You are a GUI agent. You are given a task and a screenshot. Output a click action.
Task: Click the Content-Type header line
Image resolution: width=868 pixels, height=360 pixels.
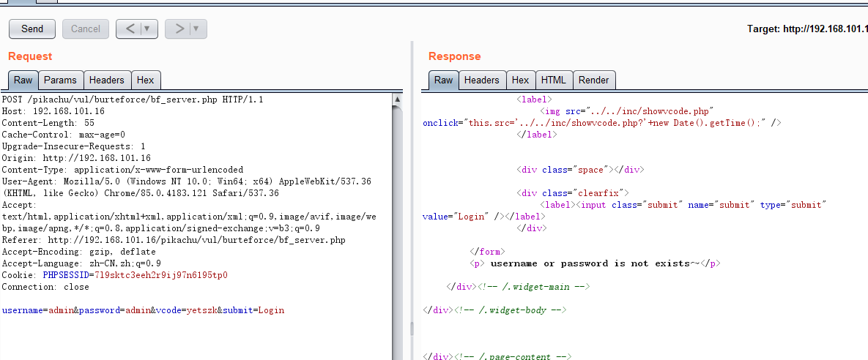[122, 170]
